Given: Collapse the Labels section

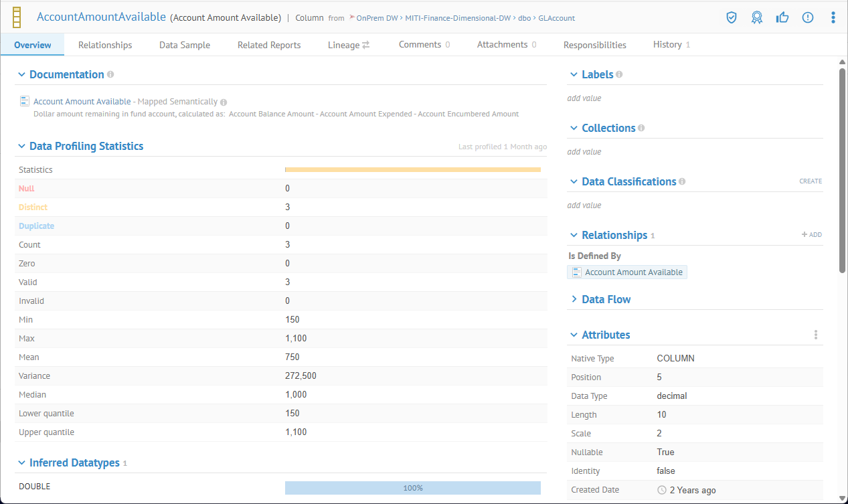Looking at the screenshot, I should (574, 74).
